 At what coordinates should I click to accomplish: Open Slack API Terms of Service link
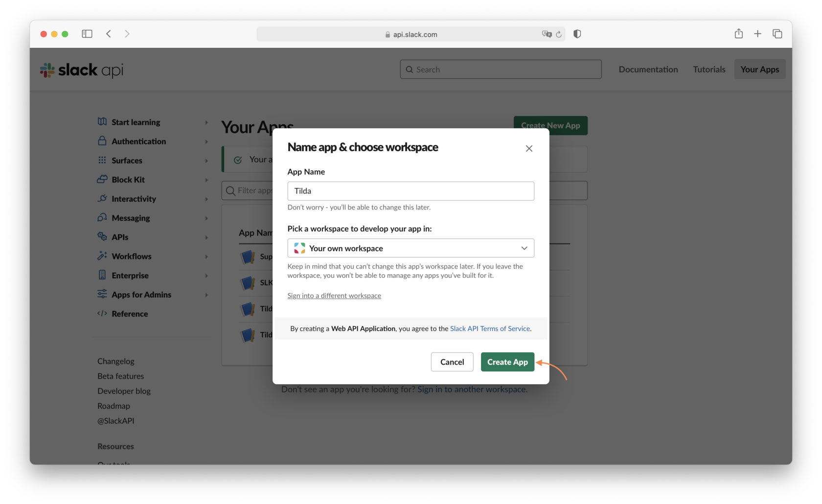click(x=490, y=328)
